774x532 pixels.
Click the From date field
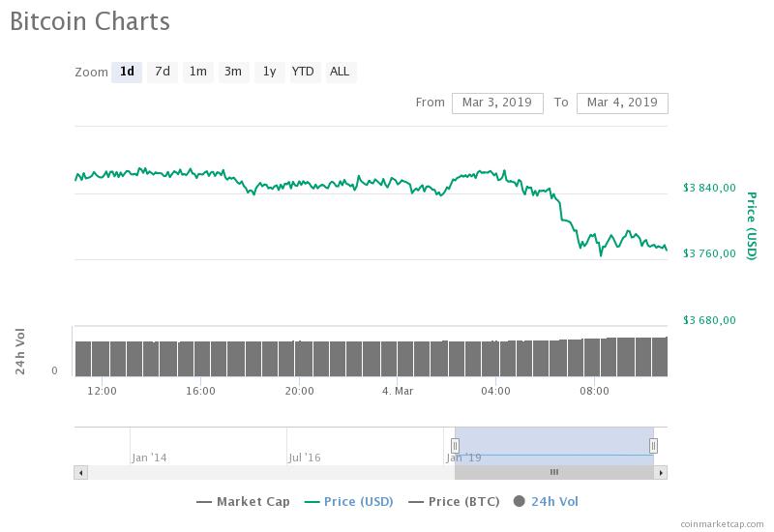click(x=497, y=103)
